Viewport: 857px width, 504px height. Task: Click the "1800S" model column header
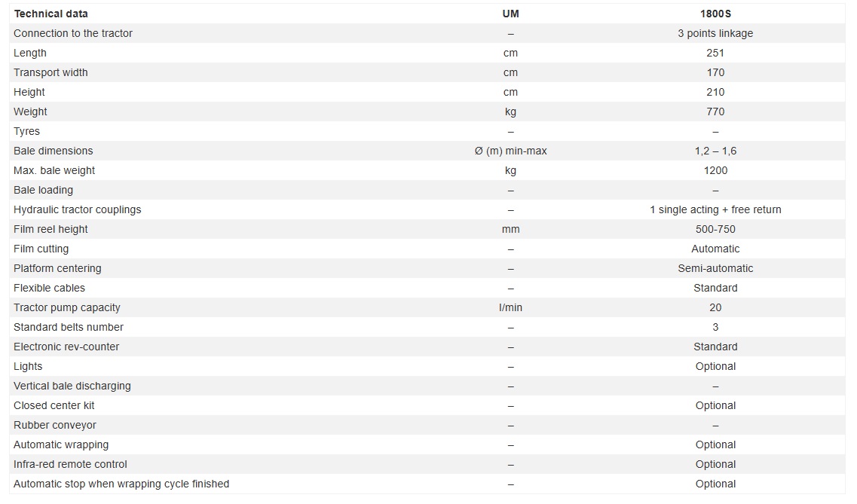coord(715,14)
